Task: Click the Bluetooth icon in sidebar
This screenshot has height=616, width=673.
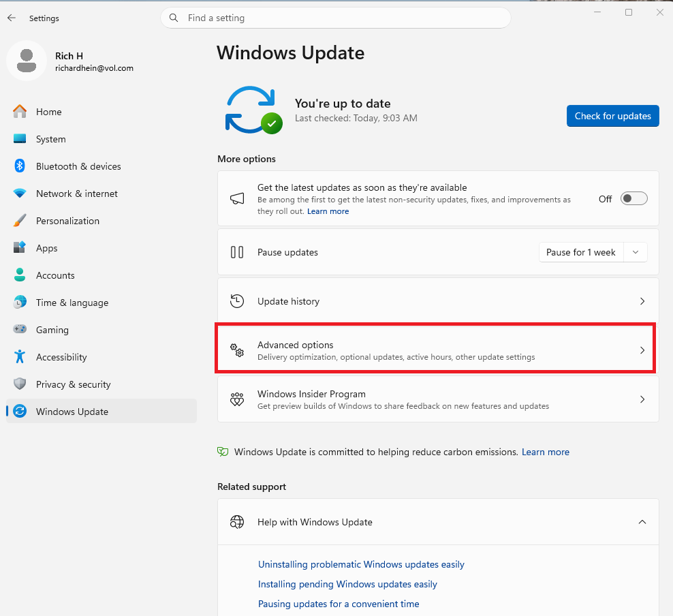Action: [20, 166]
